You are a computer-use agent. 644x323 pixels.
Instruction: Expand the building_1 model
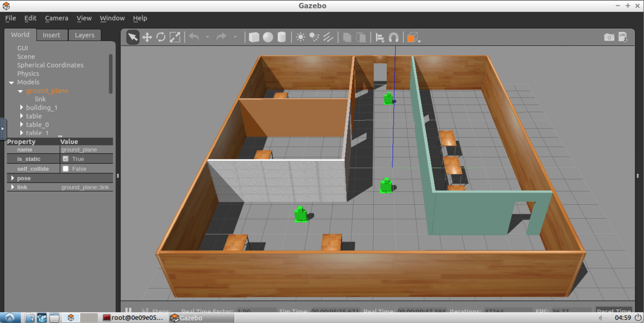[21, 108]
